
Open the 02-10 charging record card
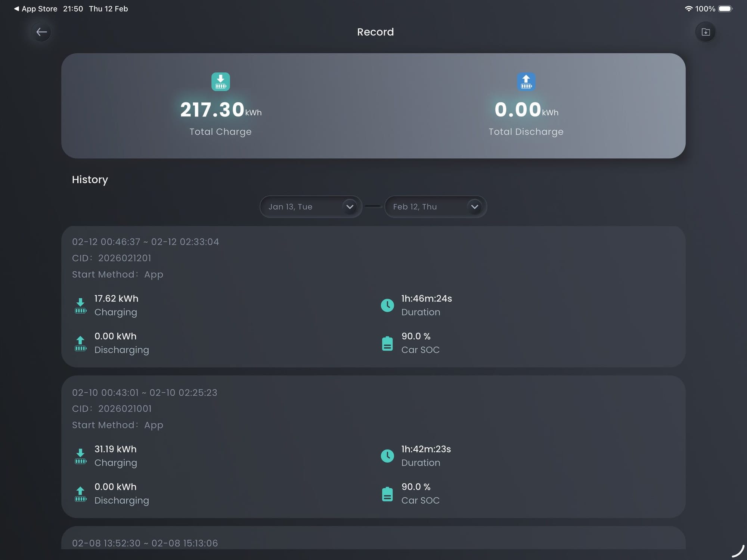point(373,447)
